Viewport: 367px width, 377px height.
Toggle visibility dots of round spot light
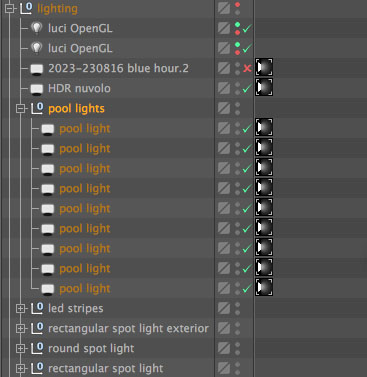237,348
